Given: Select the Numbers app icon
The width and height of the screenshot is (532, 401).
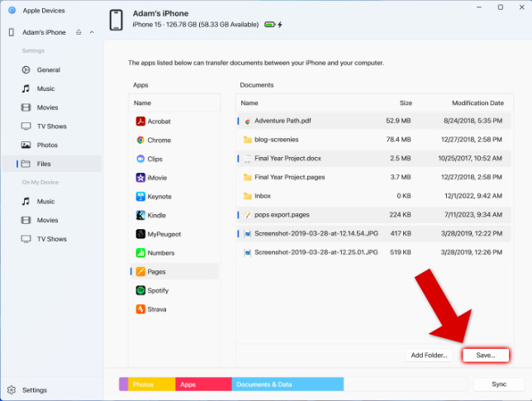Looking at the screenshot, I should coord(140,253).
